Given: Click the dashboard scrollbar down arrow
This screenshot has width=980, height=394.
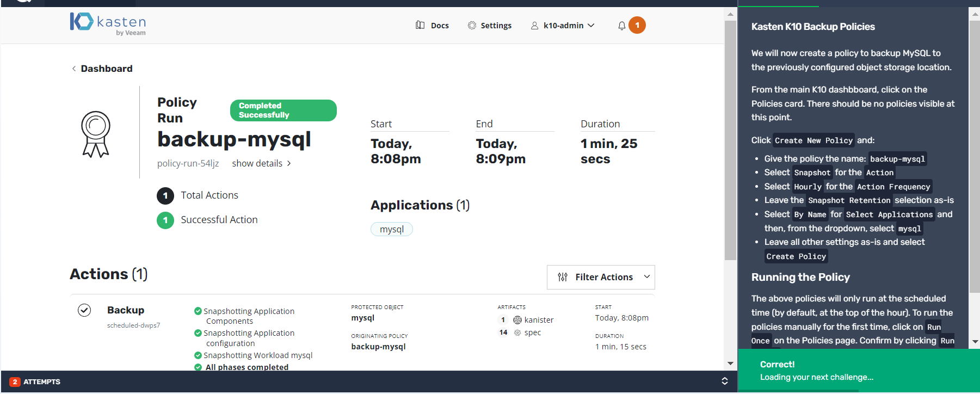Looking at the screenshot, I should pyautogui.click(x=730, y=364).
